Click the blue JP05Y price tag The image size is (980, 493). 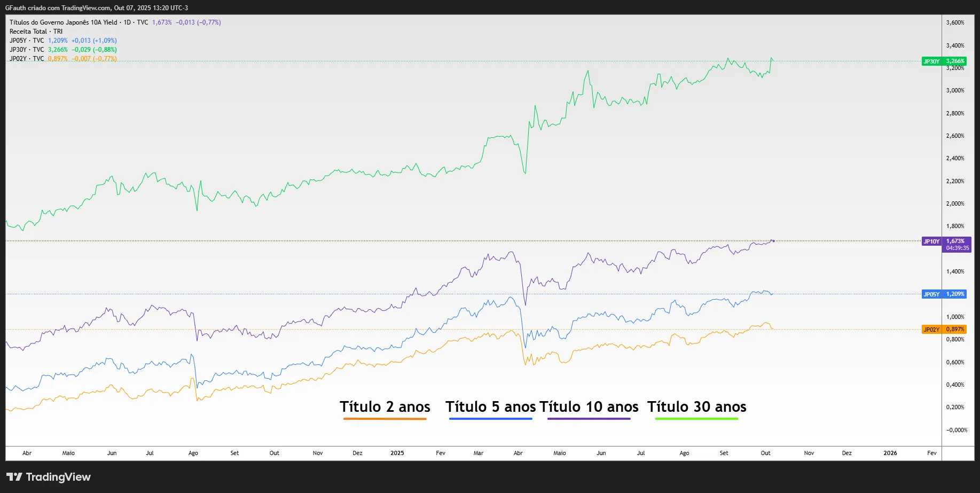pyautogui.click(x=944, y=294)
